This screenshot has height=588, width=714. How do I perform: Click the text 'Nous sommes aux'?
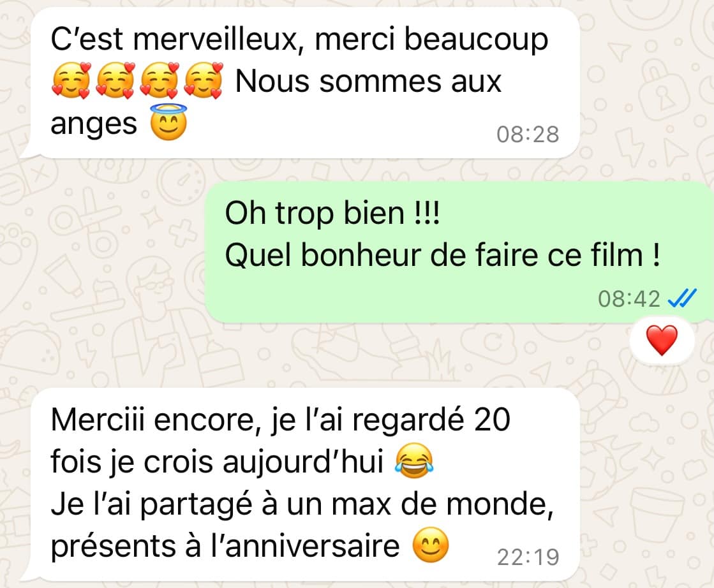368,82
